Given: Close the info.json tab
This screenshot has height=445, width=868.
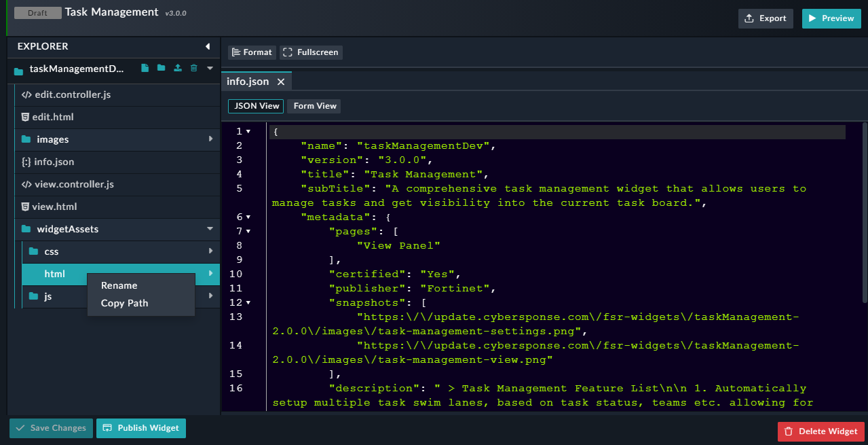Looking at the screenshot, I should 281,80.
